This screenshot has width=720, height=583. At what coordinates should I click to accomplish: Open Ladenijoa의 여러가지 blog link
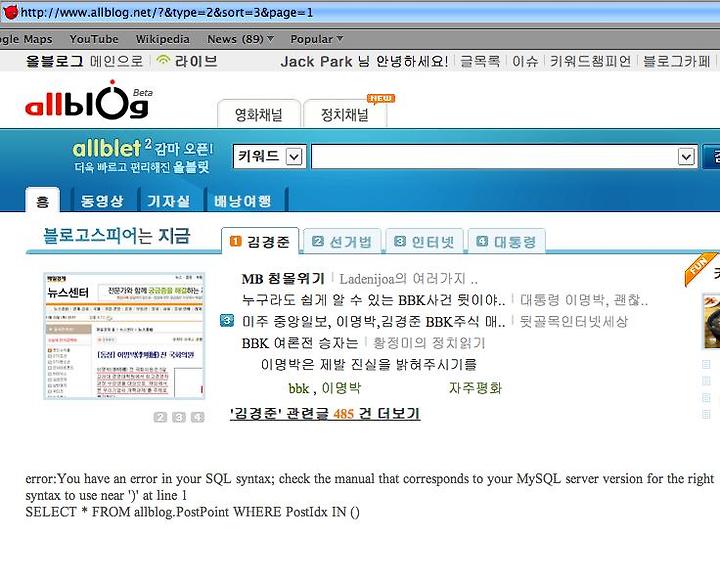point(408,278)
